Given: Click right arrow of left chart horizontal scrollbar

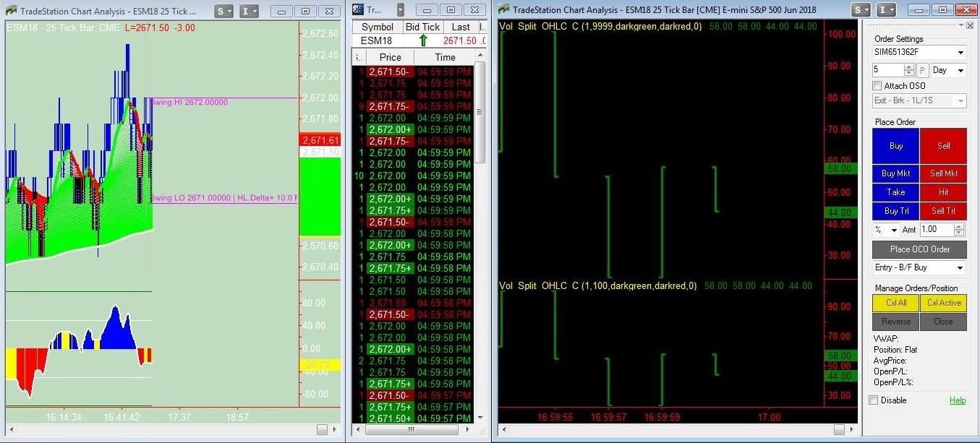Looking at the screenshot, I should pos(335,429).
